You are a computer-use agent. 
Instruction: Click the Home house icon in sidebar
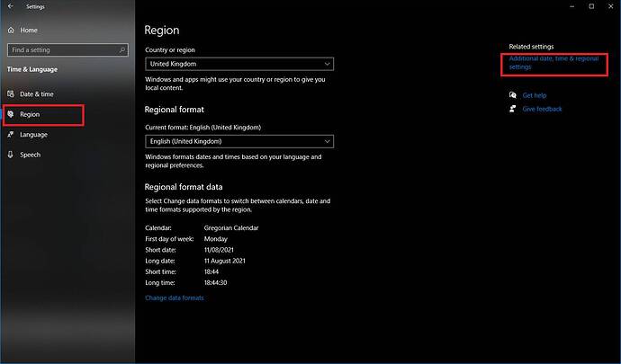click(11, 30)
